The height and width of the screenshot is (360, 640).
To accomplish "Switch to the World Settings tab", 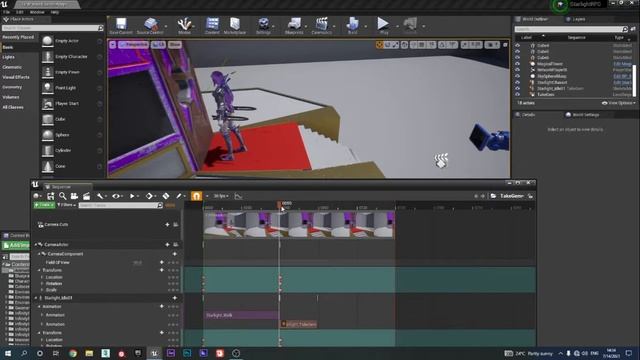I will (x=582, y=115).
